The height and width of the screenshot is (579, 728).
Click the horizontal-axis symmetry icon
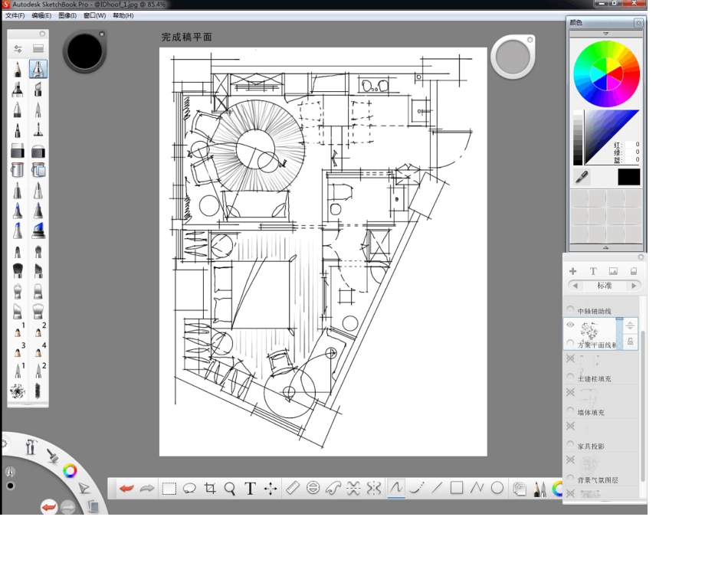(x=353, y=488)
